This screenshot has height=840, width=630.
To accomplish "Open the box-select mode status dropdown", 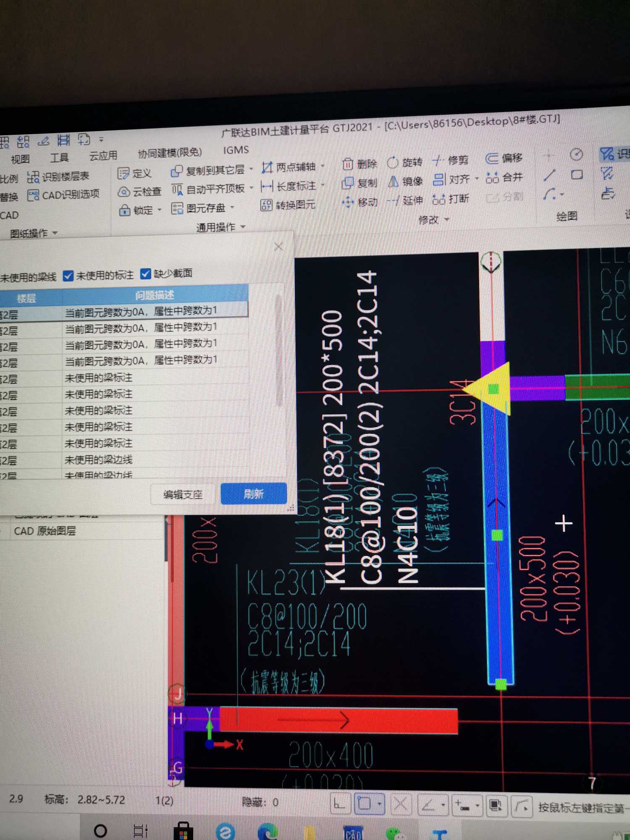I will (379, 804).
